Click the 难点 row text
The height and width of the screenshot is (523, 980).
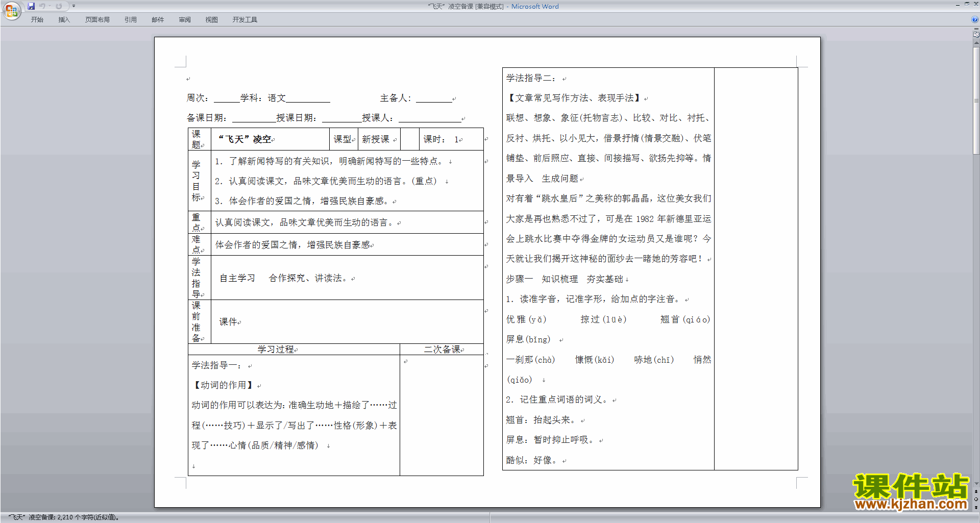(292, 245)
